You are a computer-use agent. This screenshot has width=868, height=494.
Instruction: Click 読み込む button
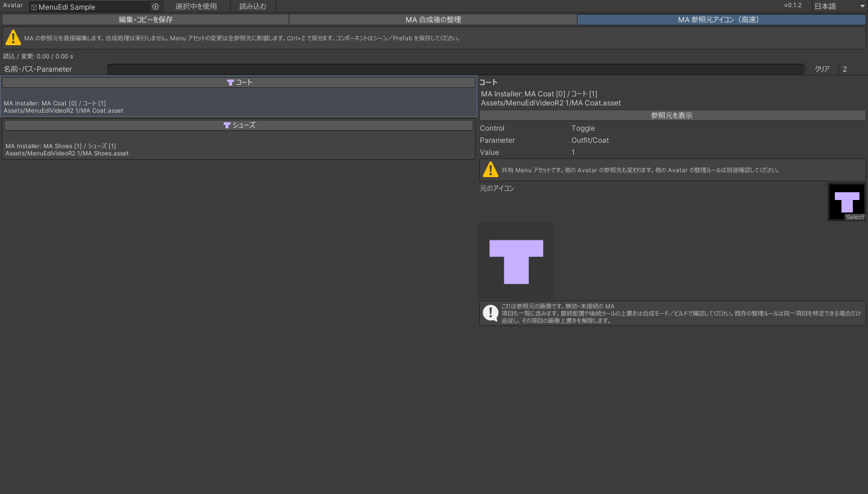[253, 6]
